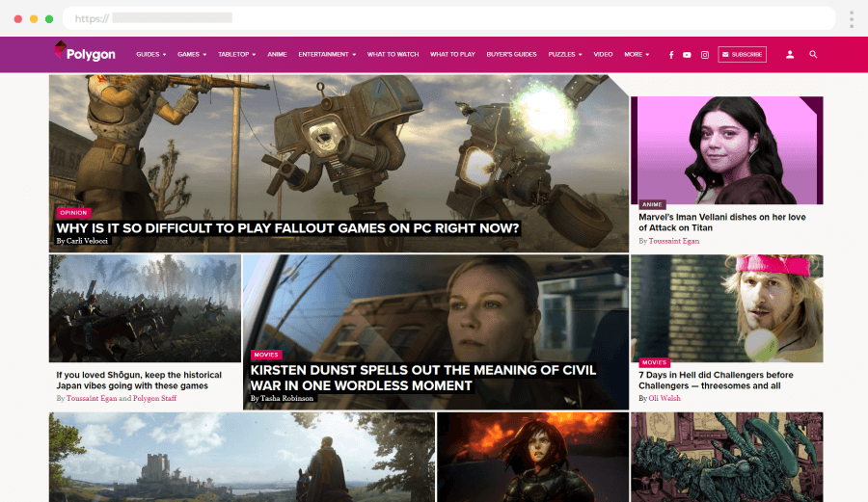Open the Iman Vellani Attack on Titan article

(x=721, y=223)
